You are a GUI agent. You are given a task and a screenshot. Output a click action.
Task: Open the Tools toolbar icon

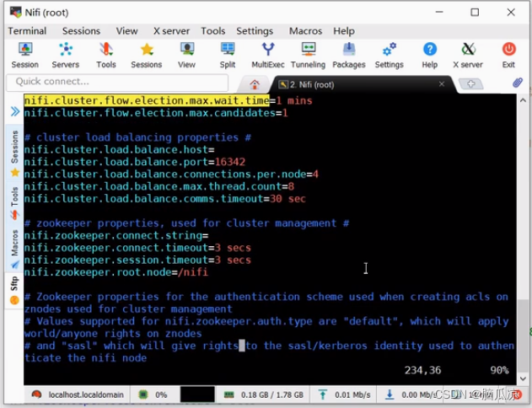click(106, 55)
